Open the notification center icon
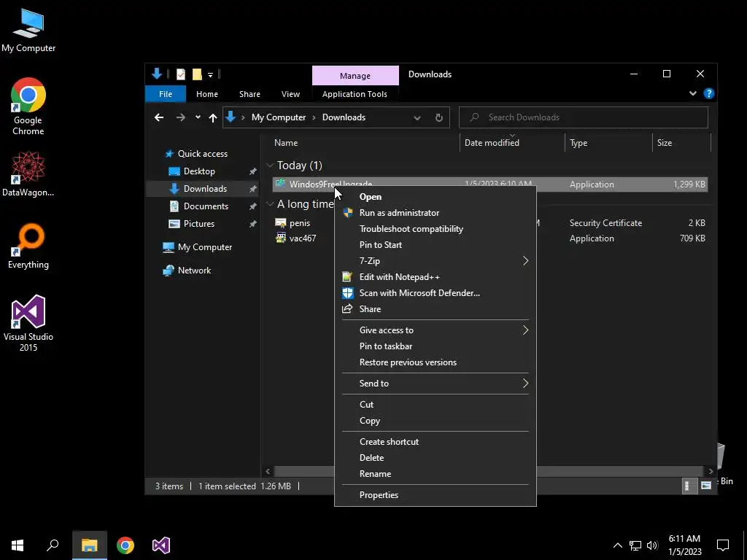Viewport: 747px width, 560px height. (x=723, y=545)
